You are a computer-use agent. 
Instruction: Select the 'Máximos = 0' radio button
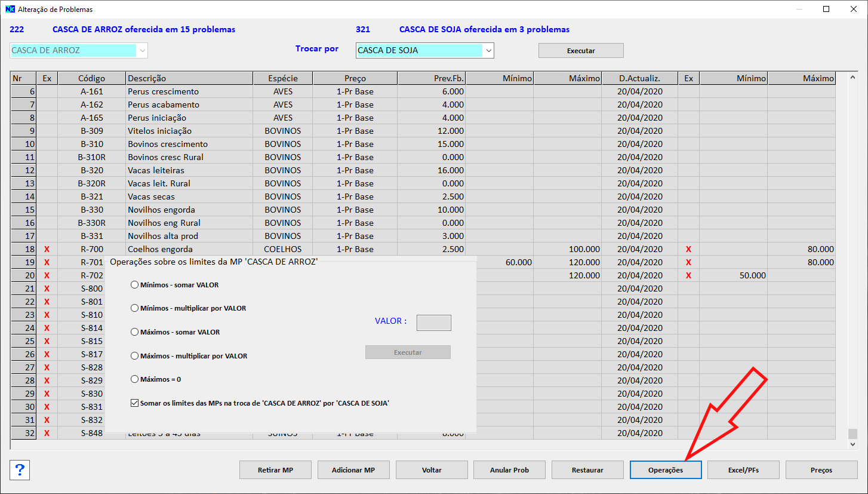coord(134,379)
